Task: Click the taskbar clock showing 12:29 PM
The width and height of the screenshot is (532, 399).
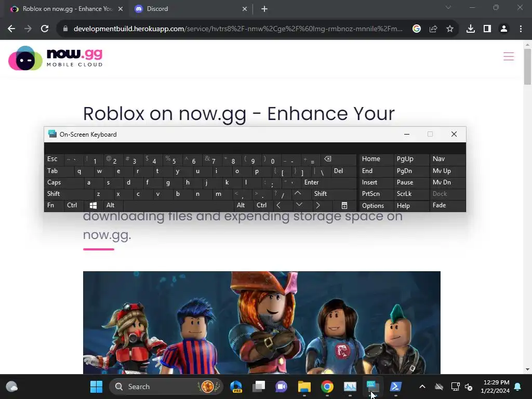Action: click(495, 387)
